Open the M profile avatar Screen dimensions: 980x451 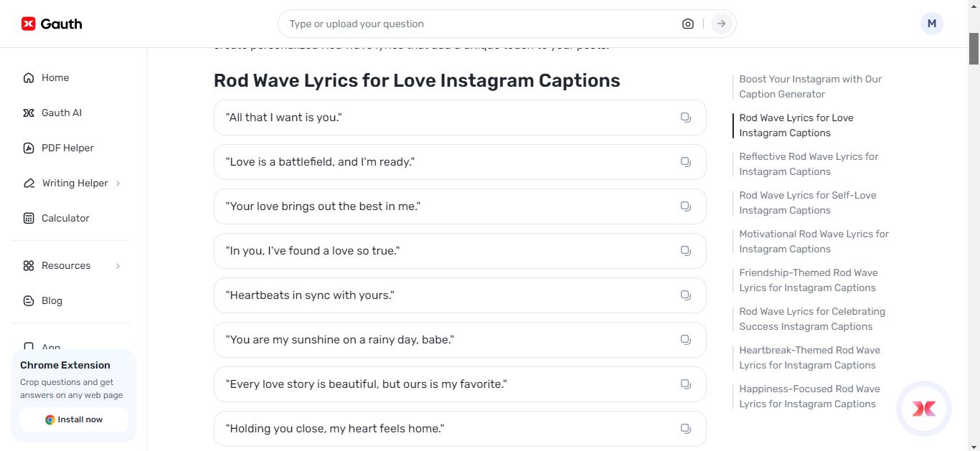tap(931, 23)
